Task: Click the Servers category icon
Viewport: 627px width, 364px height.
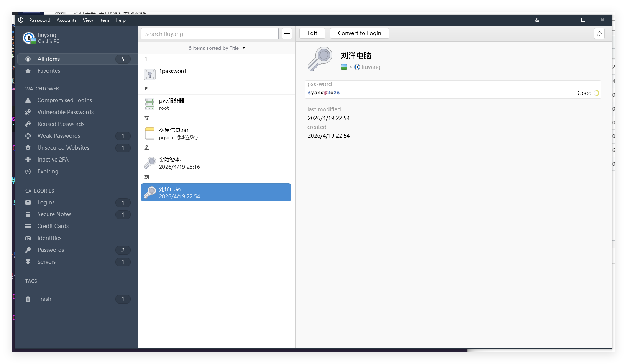Action: tap(28, 262)
